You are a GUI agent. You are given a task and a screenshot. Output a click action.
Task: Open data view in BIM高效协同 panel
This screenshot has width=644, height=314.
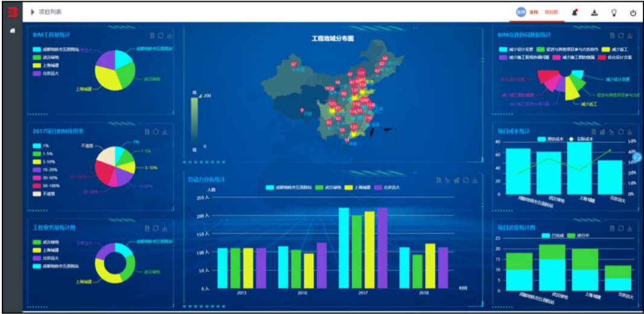coord(613,36)
